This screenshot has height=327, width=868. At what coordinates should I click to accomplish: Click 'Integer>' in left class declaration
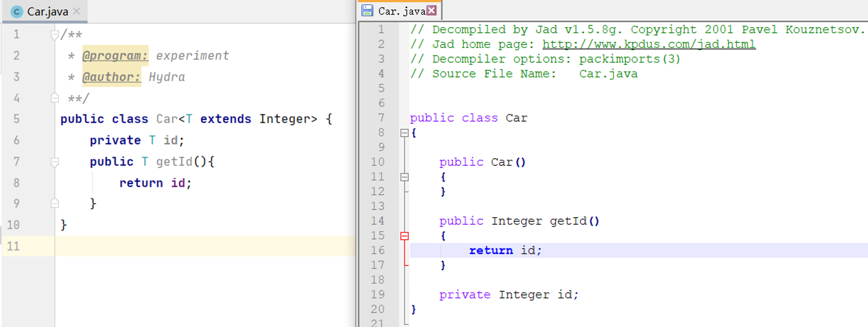[x=288, y=119]
